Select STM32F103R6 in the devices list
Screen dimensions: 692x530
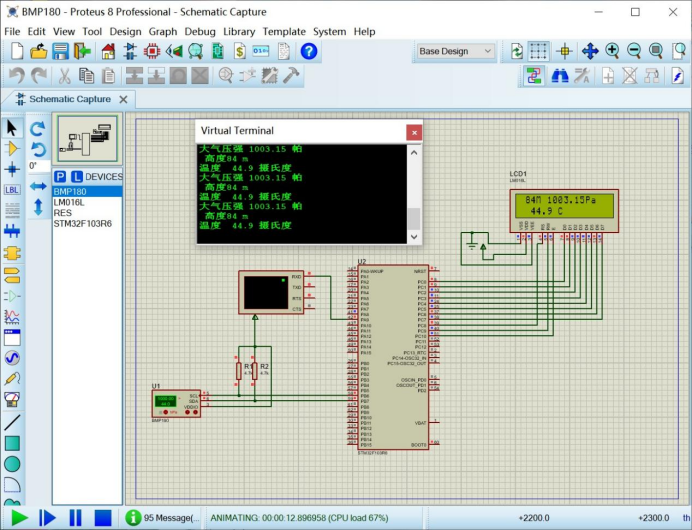click(83, 224)
